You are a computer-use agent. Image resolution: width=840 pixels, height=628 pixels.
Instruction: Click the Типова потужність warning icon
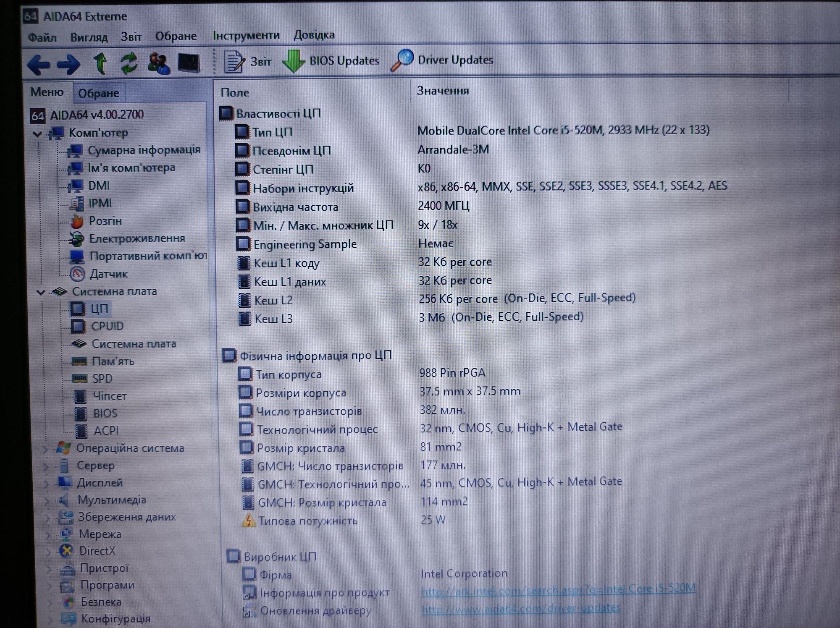[x=249, y=521]
